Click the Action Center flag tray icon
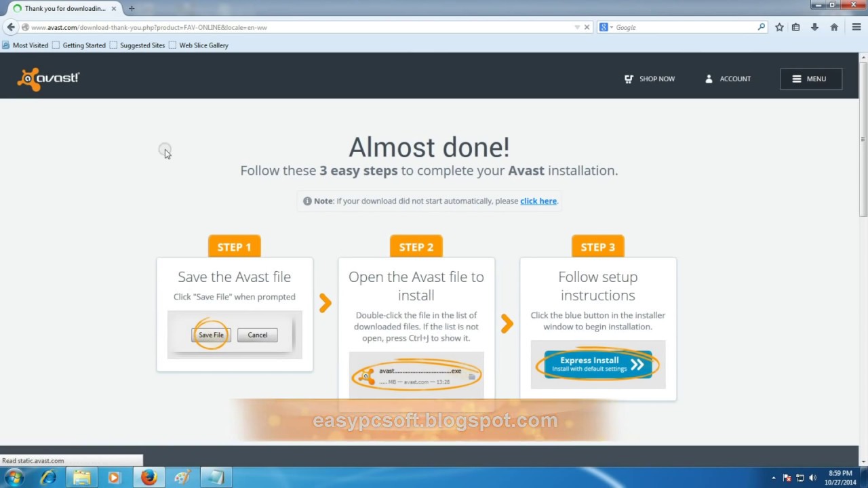The width and height of the screenshot is (868, 488). 787,478
